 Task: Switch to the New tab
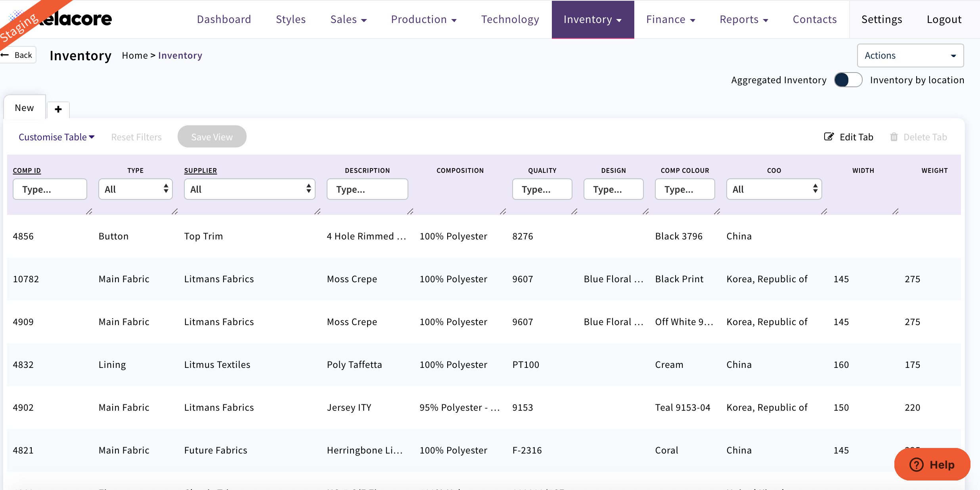point(24,108)
